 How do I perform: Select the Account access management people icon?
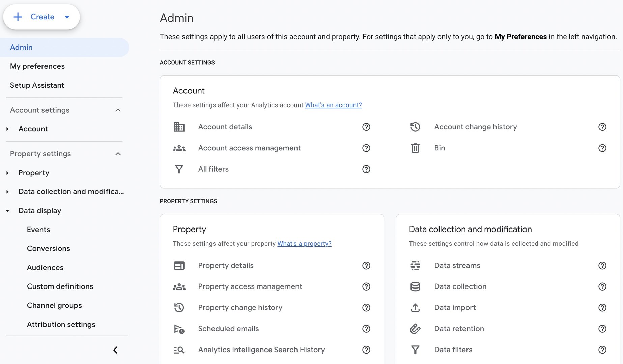coord(179,148)
